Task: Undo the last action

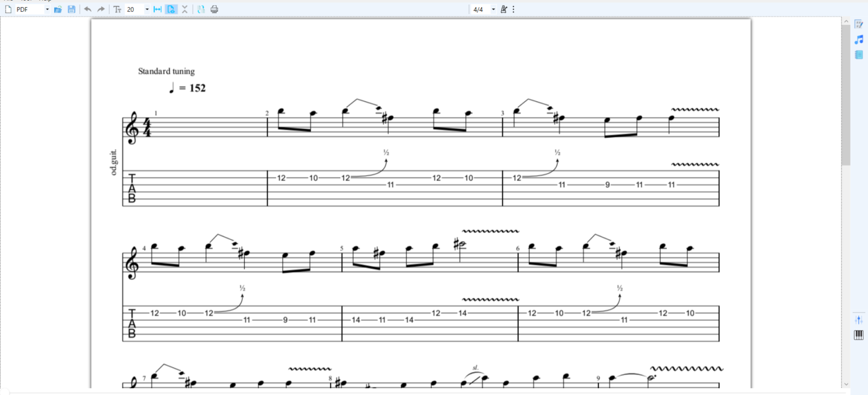Action: [88, 9]
